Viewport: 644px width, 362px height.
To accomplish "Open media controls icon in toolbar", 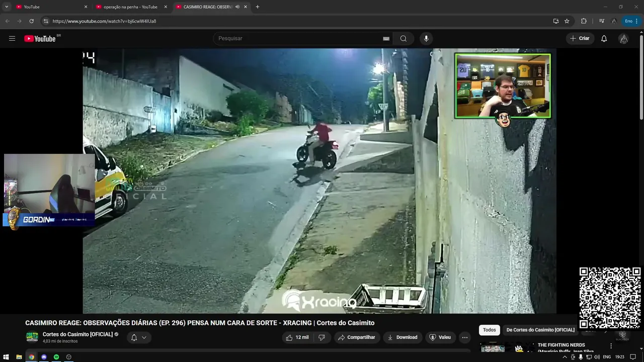I will pos(602,21).
